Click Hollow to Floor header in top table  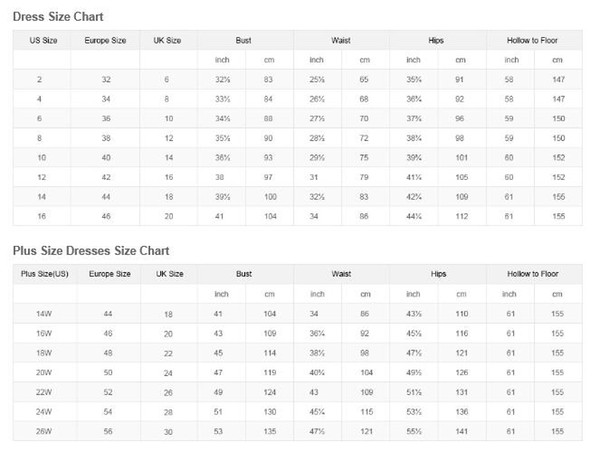click(x=532, y=41)
